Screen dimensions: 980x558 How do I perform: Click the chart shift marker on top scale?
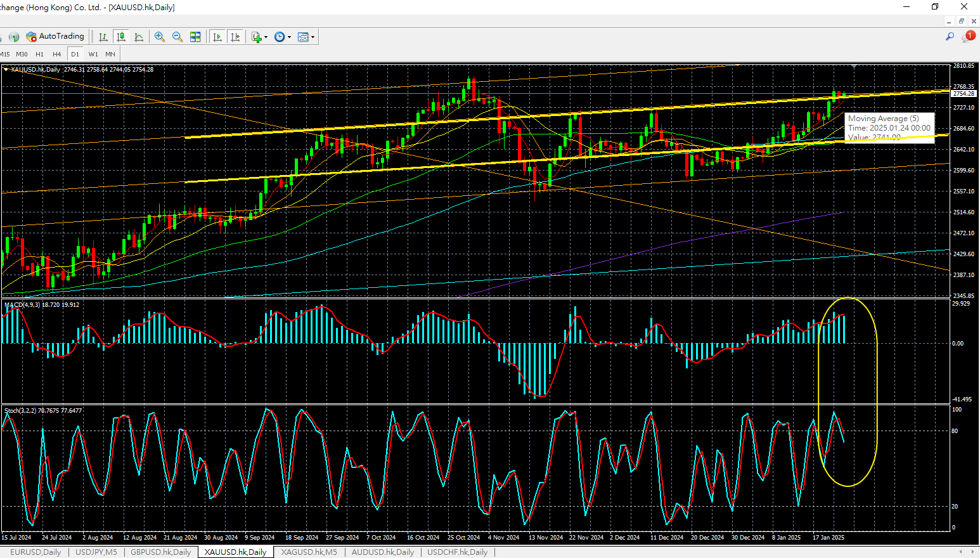pos(854,66)
